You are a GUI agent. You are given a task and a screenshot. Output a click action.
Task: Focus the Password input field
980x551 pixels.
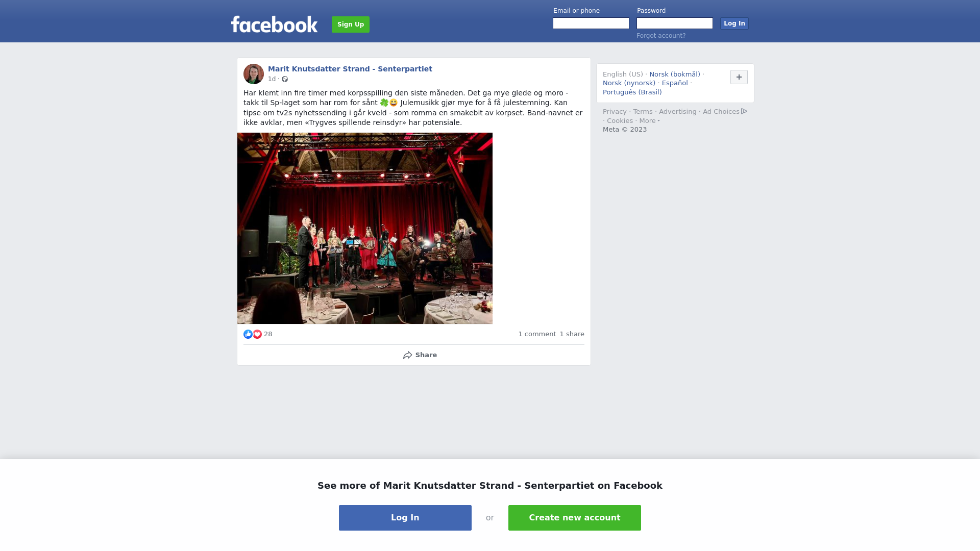[x=675, y=23]
